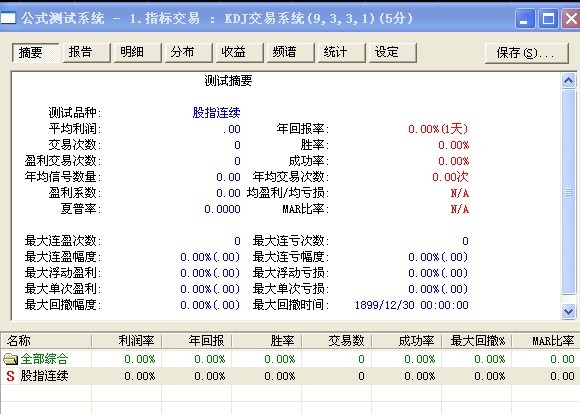The height and width of the screenshot is (414, 580).
Task: Click the blue 股指连续 test instrument value
Action: point(216,112)
